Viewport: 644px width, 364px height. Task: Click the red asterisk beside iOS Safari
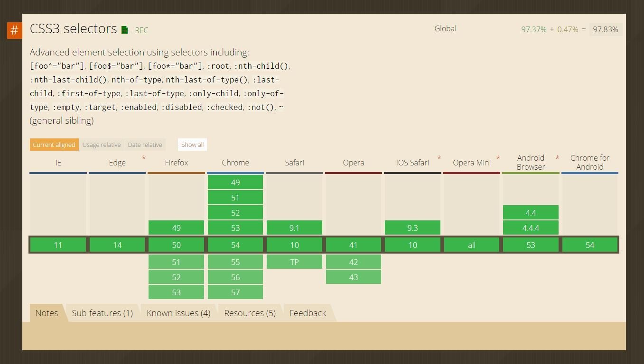point(439,158)
